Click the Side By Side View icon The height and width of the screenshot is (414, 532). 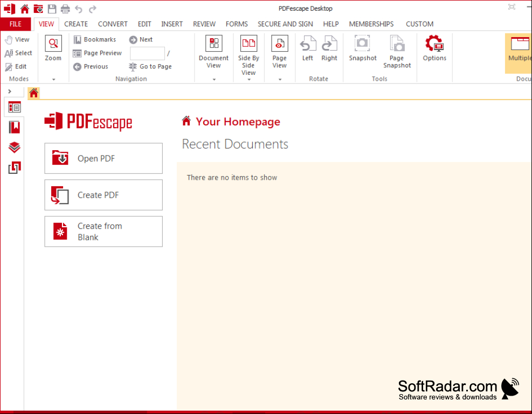point(248,44)
